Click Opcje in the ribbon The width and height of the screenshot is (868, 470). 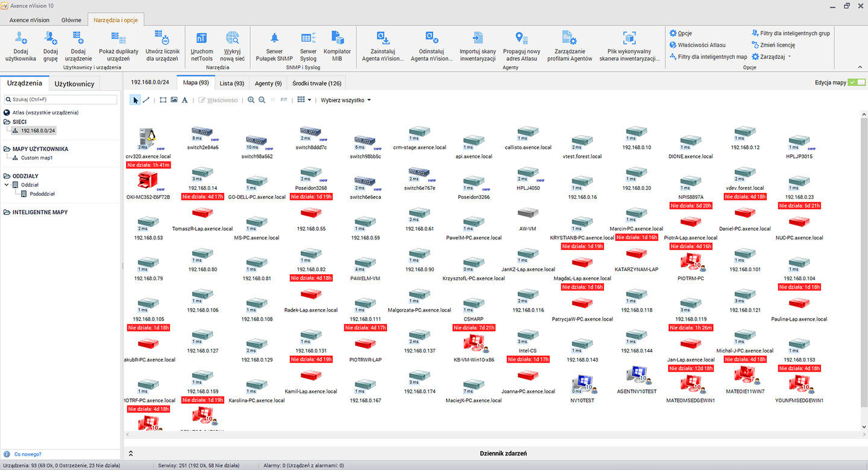[x=681, y=33]
